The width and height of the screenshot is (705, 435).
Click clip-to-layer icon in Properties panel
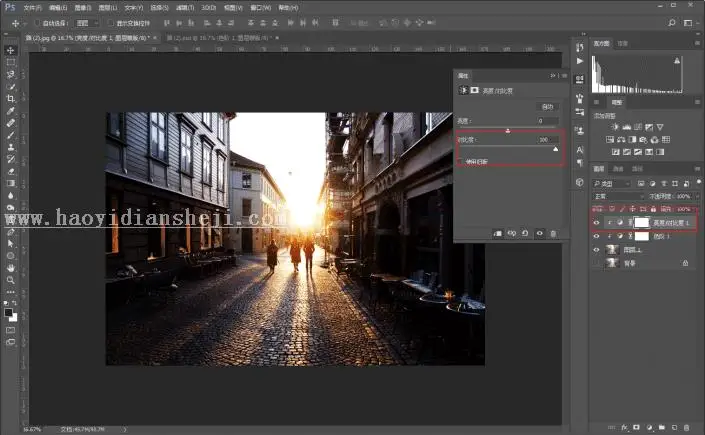pyautogui.click(x=498, y=233)
